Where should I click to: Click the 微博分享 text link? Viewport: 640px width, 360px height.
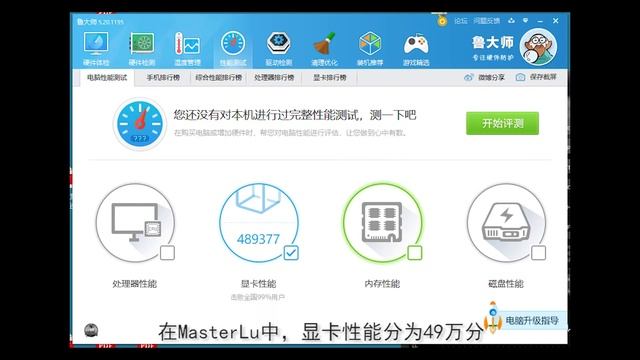(x=491, y=77)
